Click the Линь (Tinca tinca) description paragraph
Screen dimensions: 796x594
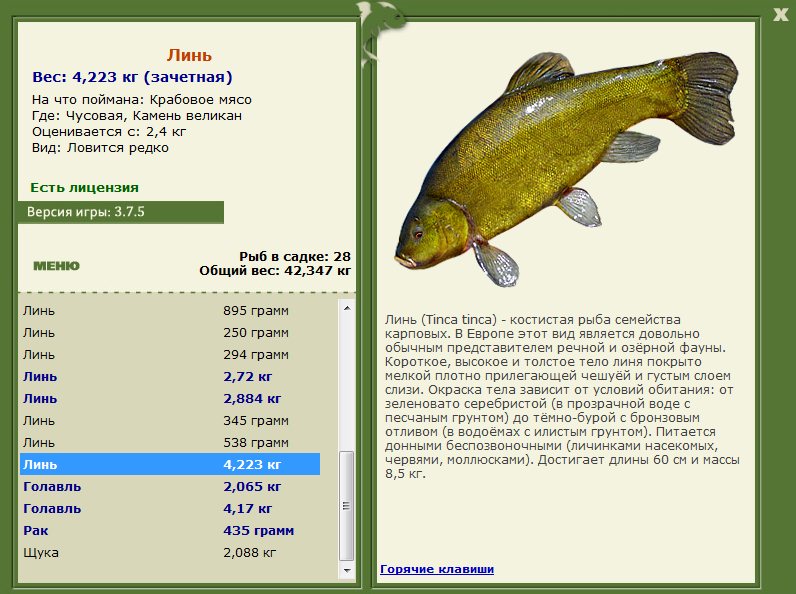[x=562, y=397]
